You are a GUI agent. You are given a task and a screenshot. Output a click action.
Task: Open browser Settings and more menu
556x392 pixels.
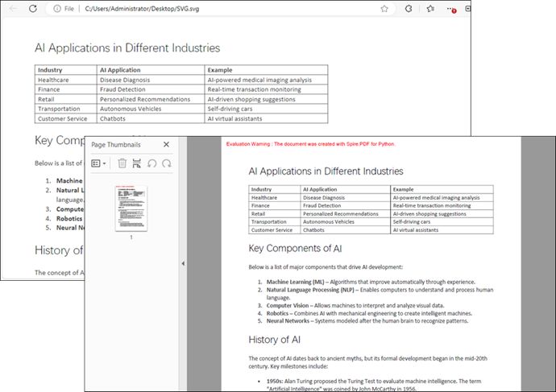pos(451,9)
